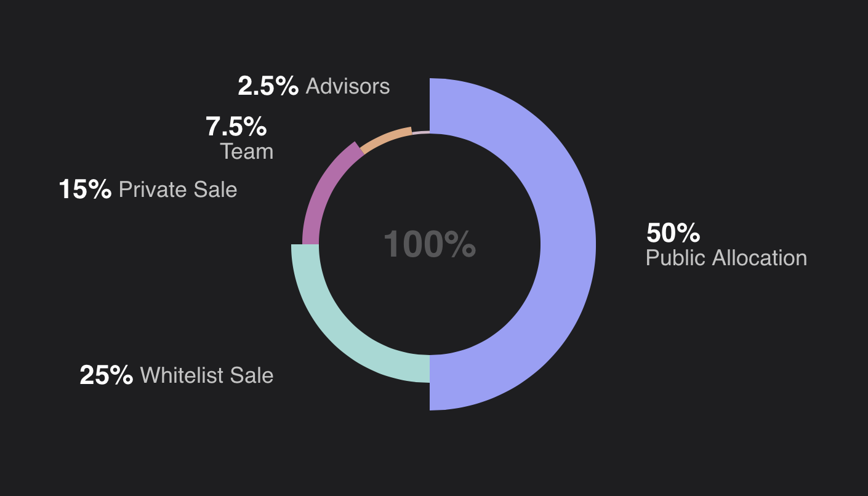Click the percent sign in center total
The width and height of the screenshot is (868, 496).
[462, 244]
